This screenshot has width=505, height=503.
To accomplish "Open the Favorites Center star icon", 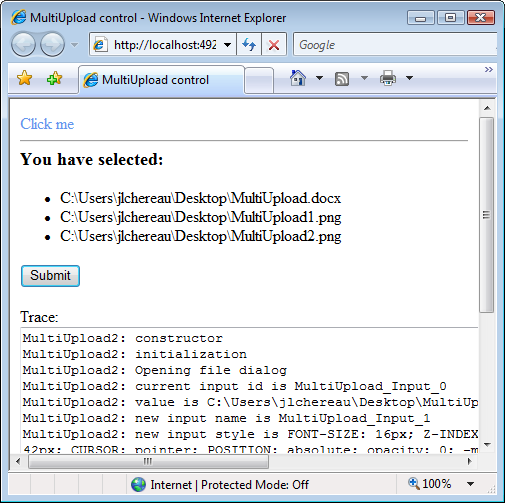I will [x=25, y=79].
